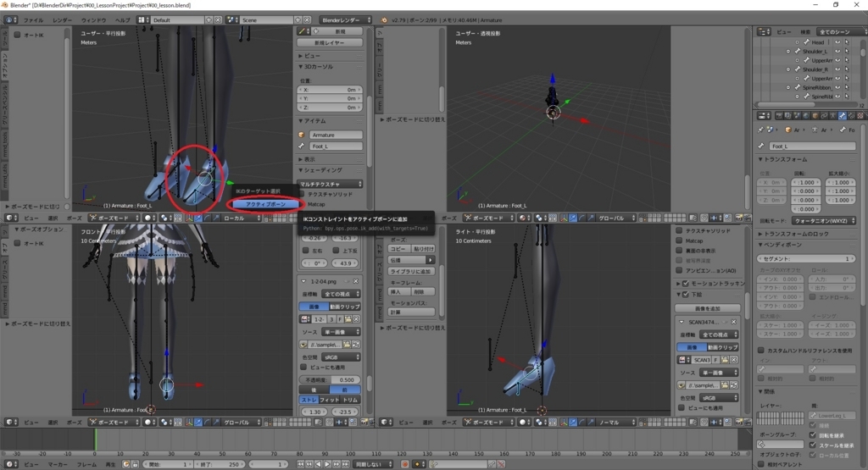The image size is (868, 470).
Task: Open the レンダー (Render) menu
Action: pos(63,20)
